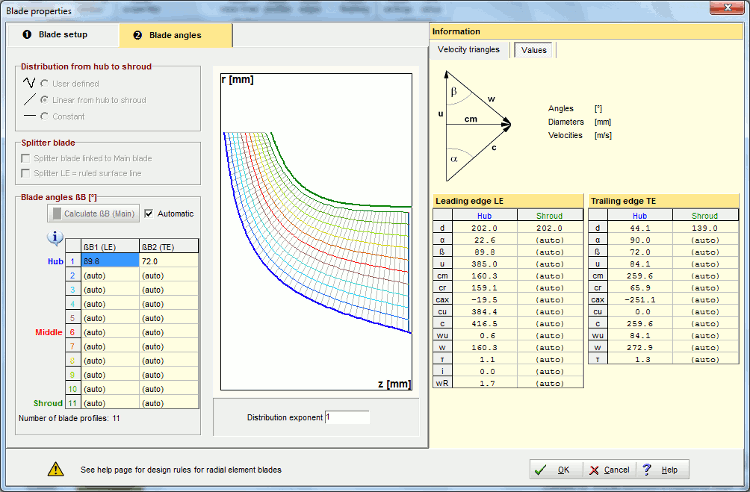Click Leading edge hub α value 22.6
Image resolution: width=750 pixels, height=492 pixels.
pyautogui.click(x=484, y=240)
